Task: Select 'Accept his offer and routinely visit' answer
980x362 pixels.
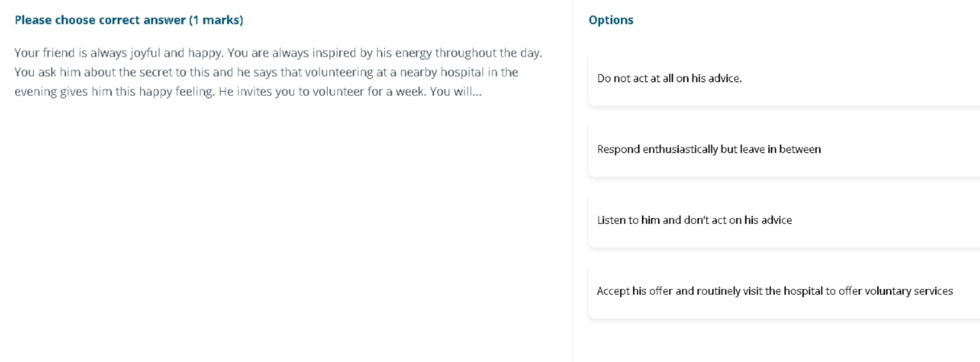Action: pos(783,291)
